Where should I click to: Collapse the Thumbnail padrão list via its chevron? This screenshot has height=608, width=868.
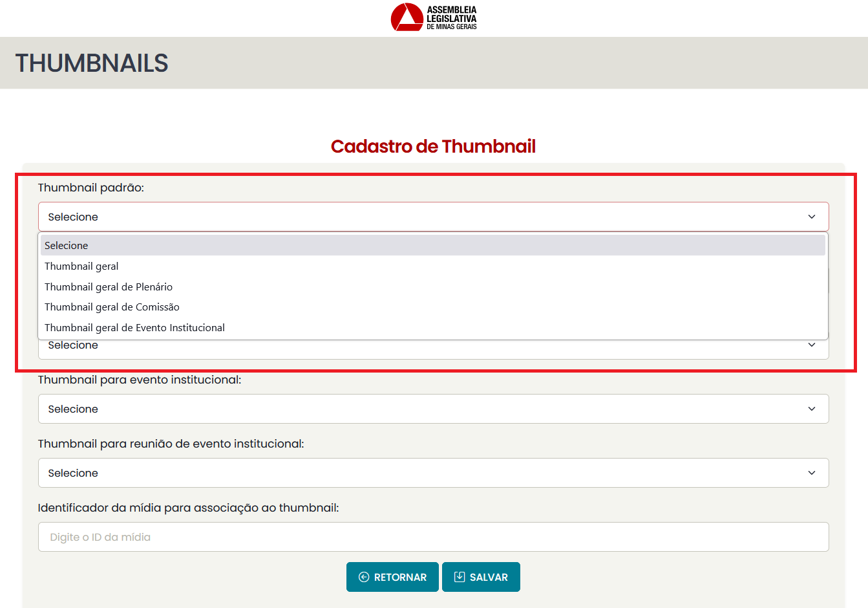812,217
